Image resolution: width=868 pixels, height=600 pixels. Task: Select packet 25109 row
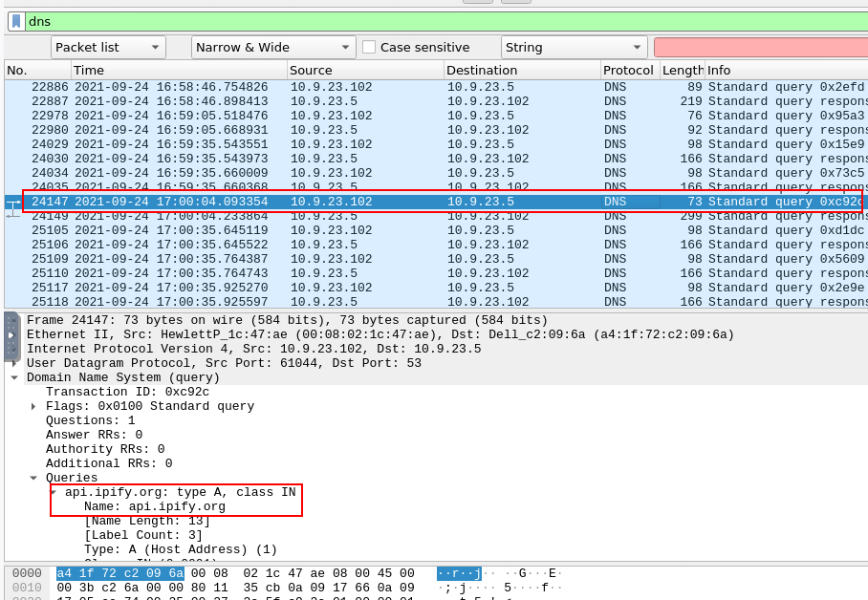(x=436, y=259)
